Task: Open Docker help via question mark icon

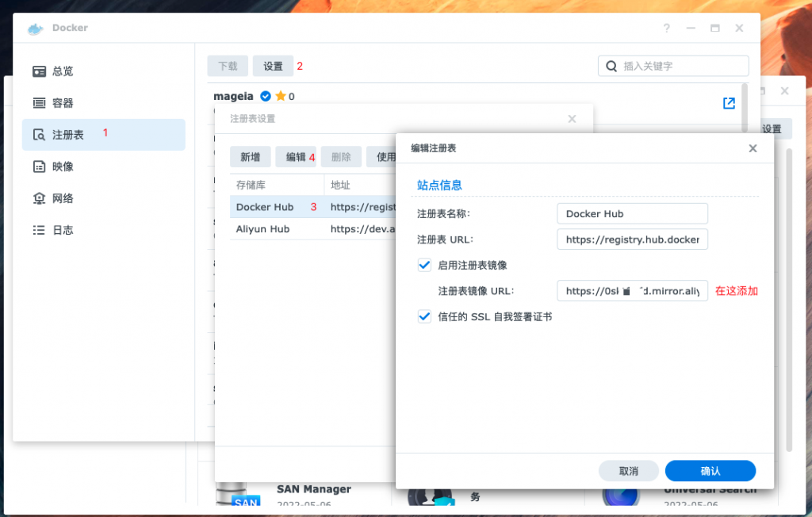Action: [666, 29]
